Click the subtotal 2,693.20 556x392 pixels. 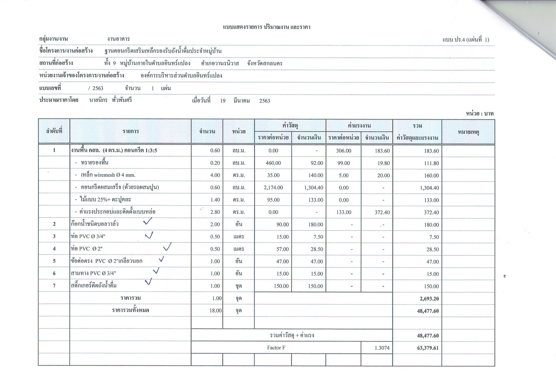(x=429, y=299)
